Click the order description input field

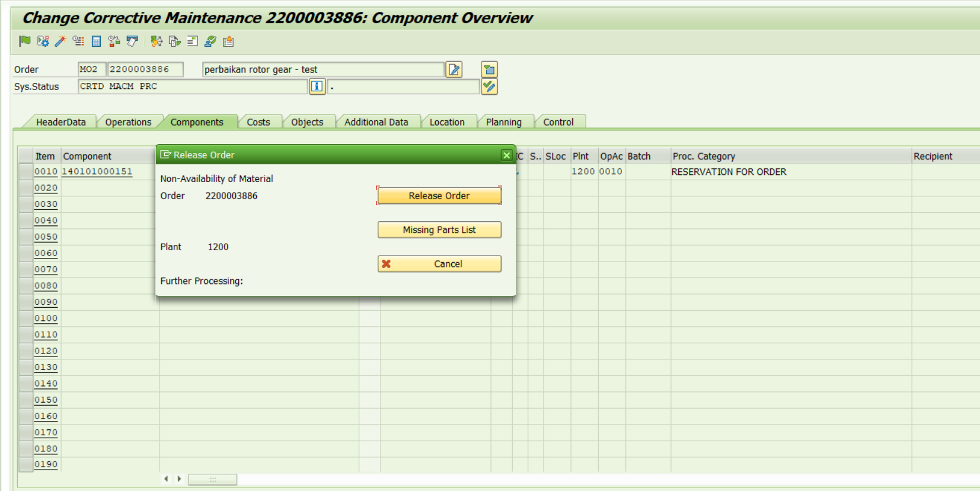tap(323, 69)
